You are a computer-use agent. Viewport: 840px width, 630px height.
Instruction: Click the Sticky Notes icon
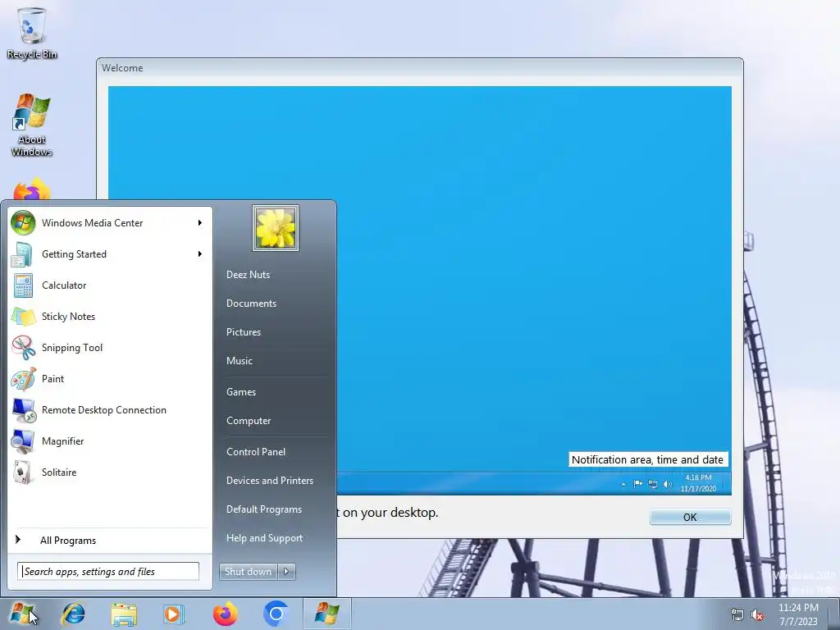pos(23,317)
